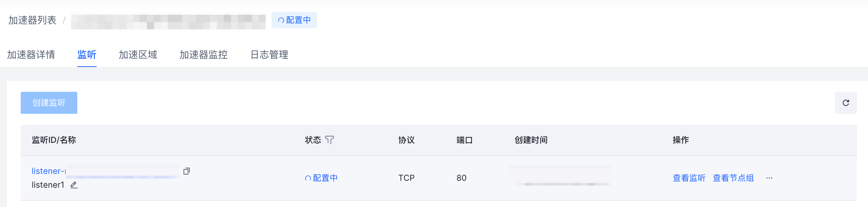Image resolution: width=868 pixels, height=207 pixels.
Task: Open the three-dot more actions menu
Action: [x=769, y=178]
